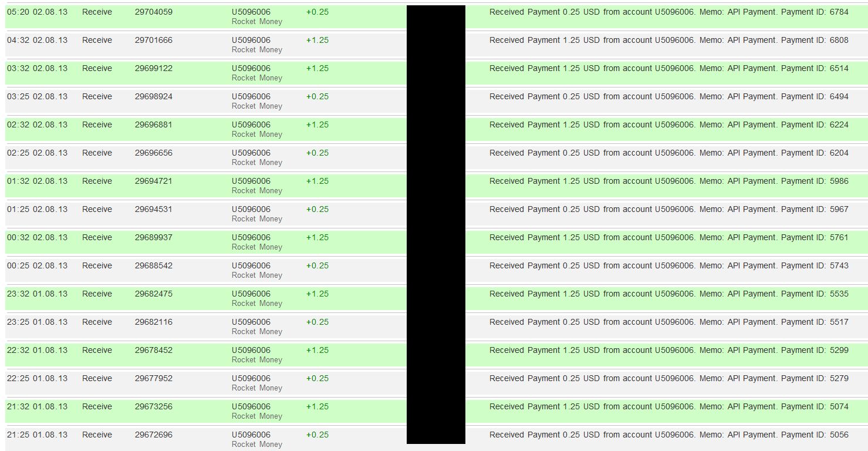Click the +1.25 amount in the 03:32 row
Image resolution: width=868 pixels, height=451 pixels.
point(318,68)
